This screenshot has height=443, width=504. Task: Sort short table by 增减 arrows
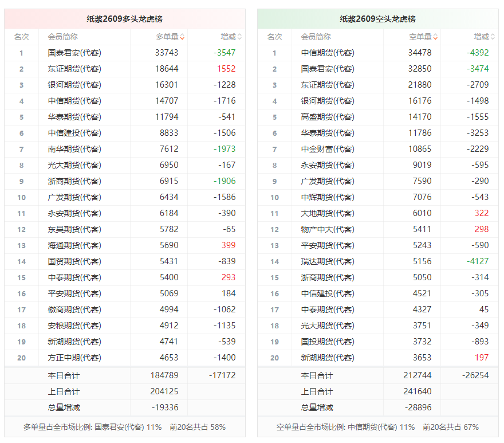pyautogui.click(x=493, y=37)
